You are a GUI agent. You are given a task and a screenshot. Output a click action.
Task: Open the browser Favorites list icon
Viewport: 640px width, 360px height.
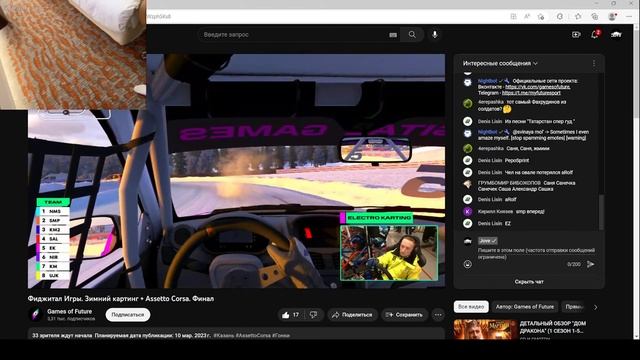[578, 16]
